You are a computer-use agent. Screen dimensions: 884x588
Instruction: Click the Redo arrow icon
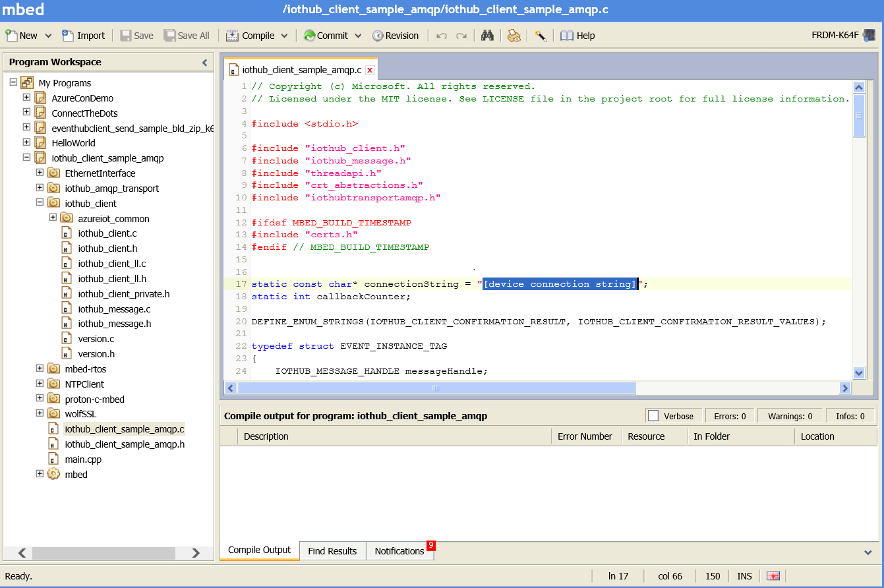[461, 36]
